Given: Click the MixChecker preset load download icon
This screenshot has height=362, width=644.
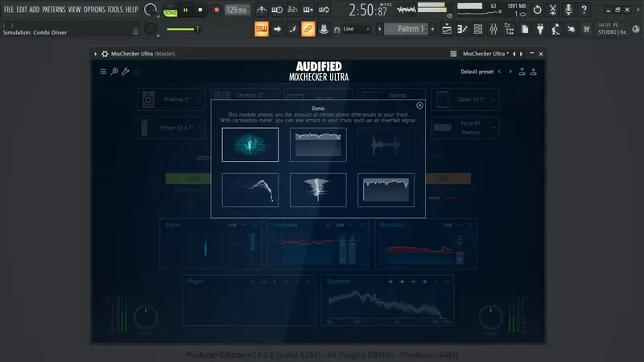Looking at the screenshot, I should pyautogui.click(x=534, y=72).
